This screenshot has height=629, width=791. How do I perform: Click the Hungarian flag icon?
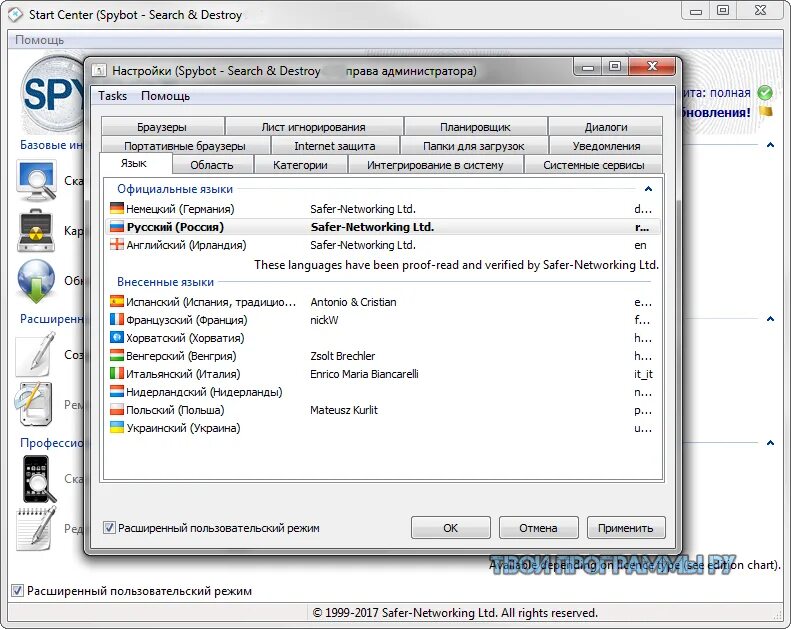(117, 356)
